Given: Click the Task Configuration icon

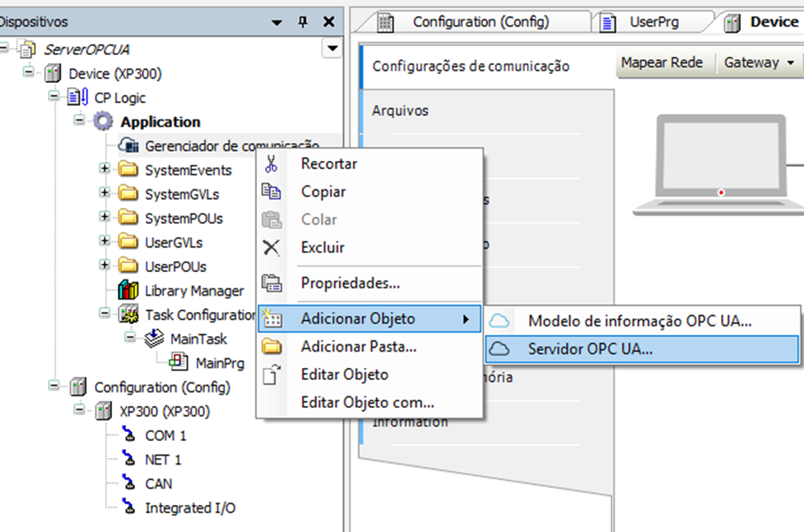Looking at the screenshot, I should pos(128,314).
